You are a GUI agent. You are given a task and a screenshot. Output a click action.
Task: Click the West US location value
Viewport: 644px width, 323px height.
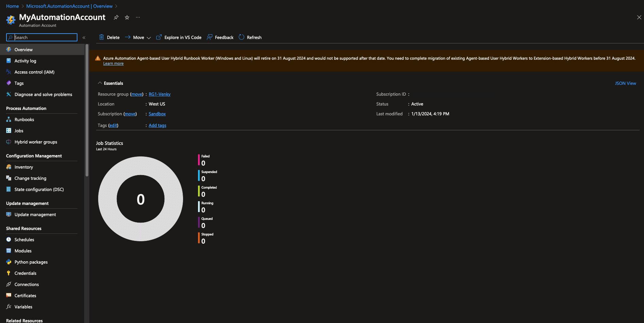(x=157, y=104)
